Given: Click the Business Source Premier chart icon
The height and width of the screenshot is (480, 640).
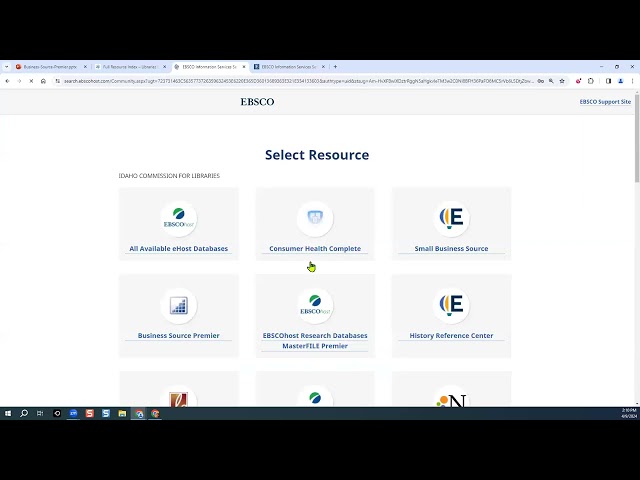Looking at the screenshot, I should (178, 306).
